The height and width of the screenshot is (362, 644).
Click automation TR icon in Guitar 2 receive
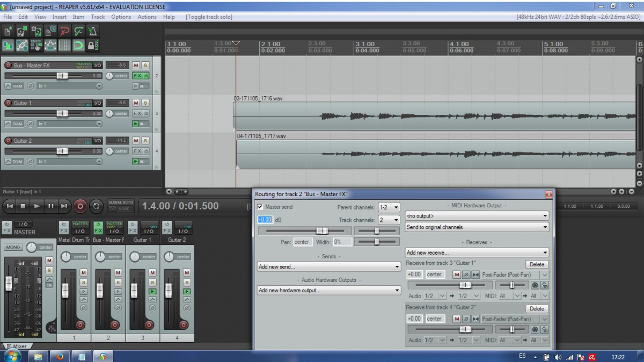click(x=545, y=329)
